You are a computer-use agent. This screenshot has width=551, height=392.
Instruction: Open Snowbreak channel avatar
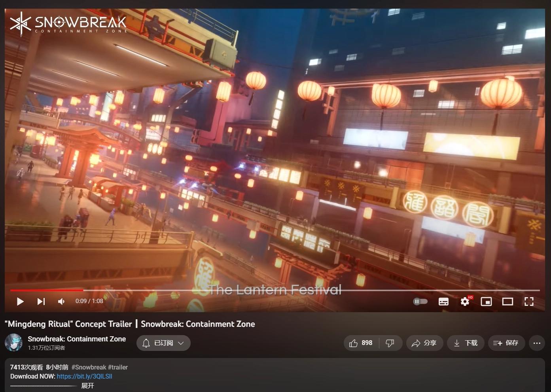tap(13, 343)
